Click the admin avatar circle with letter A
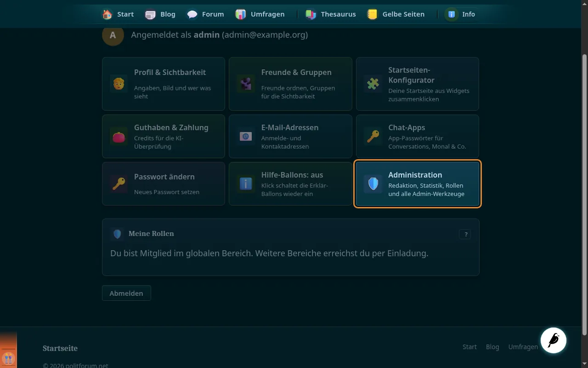Viewport: 588px width, 368px height. (x=113, y=35)
